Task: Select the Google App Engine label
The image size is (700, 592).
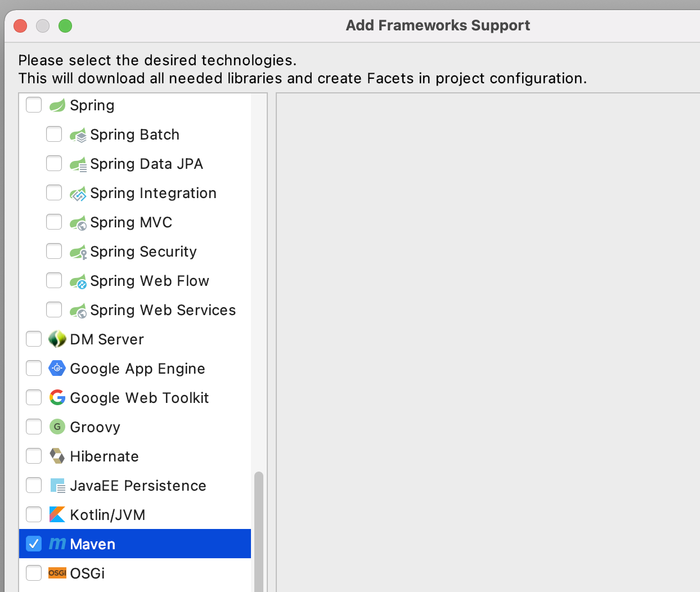Action: (x=138, y=369)
